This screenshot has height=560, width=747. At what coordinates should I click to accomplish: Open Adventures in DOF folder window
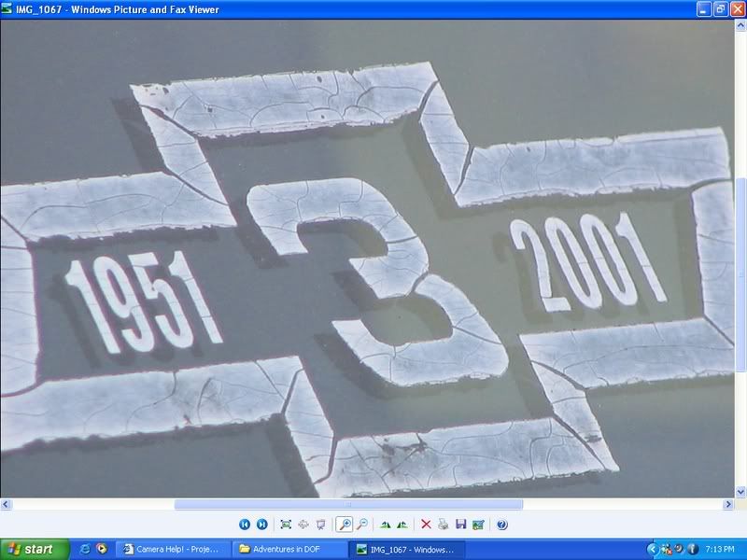pyautogui.click(x=289, y=550)
